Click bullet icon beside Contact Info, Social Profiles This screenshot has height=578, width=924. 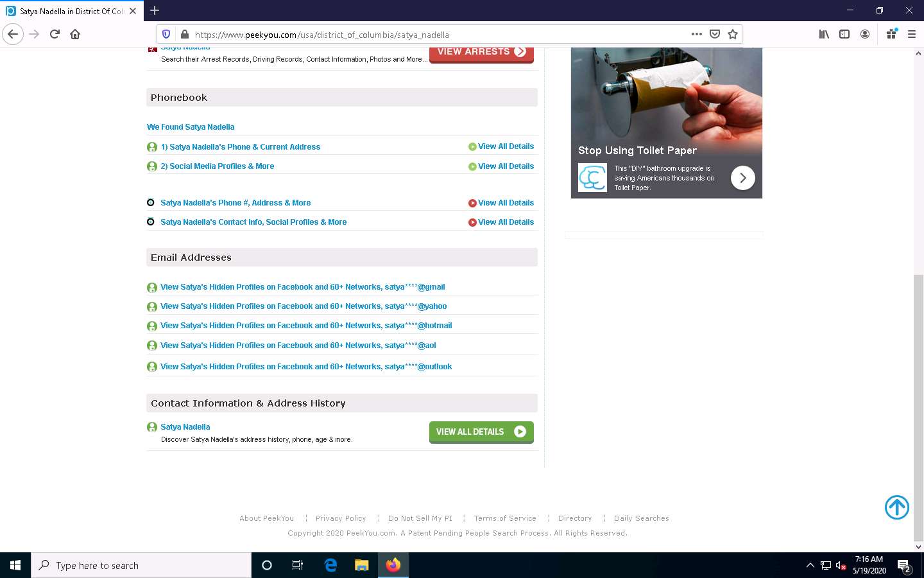151,222
